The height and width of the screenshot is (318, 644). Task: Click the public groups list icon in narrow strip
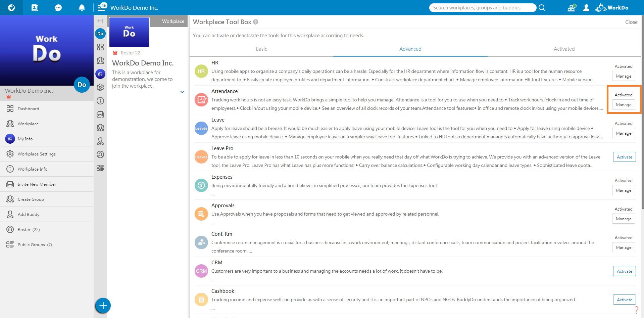pos(100,168)
